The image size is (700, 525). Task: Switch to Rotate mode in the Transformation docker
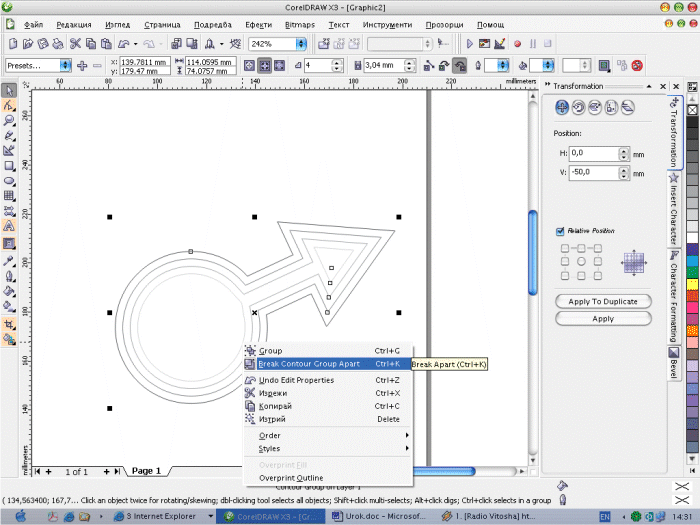coord(579,107)
